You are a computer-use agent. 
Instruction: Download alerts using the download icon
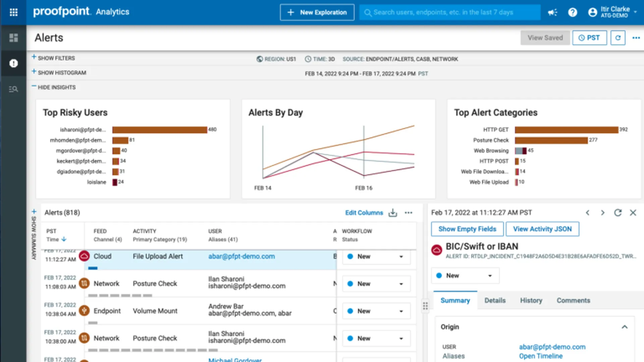(x=392, y=213)
